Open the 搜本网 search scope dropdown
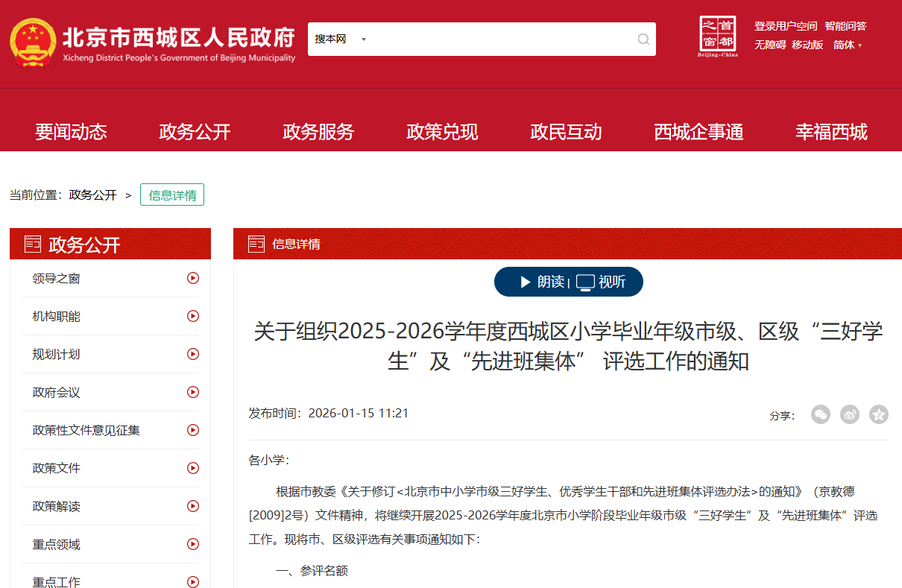902x588 pixels. pyautogui.click(x=341, y=39)
